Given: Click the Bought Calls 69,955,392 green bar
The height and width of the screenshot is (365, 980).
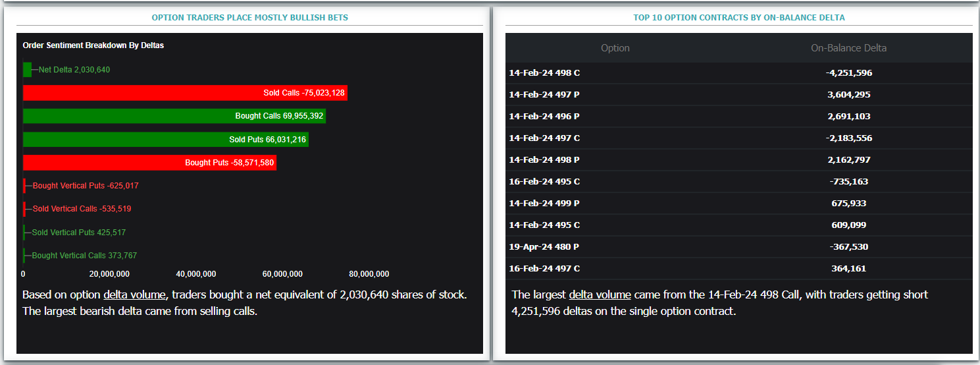Looking at the screenshot, I should (x=174, y=116).
